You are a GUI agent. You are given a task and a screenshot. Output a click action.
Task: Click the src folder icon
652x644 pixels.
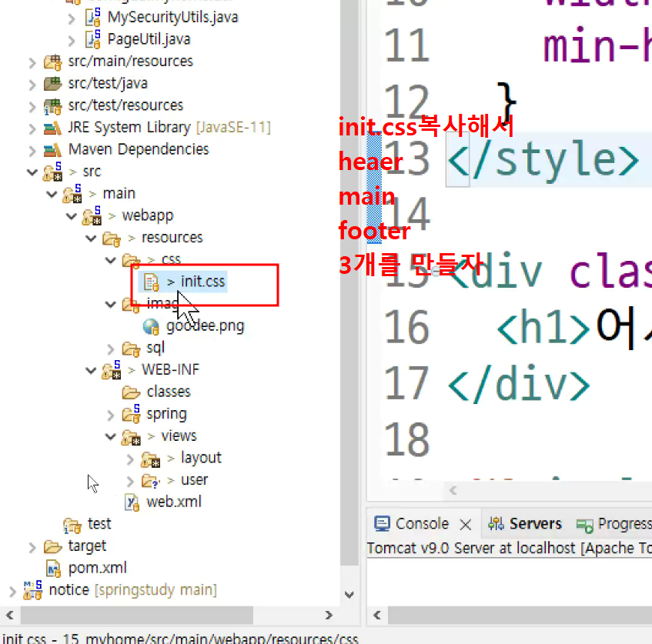click(x=53, y=172)
